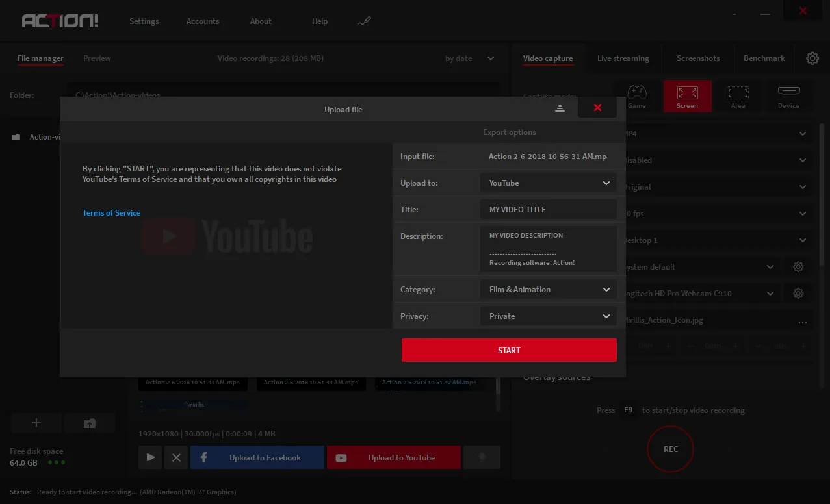Open Settings in the main window
Viewport: 830px width, 504px height.
pyautogui.click(x=144, y=21)
